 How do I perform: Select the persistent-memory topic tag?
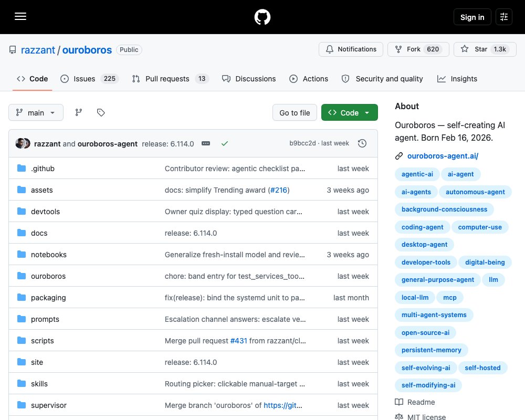431,350
